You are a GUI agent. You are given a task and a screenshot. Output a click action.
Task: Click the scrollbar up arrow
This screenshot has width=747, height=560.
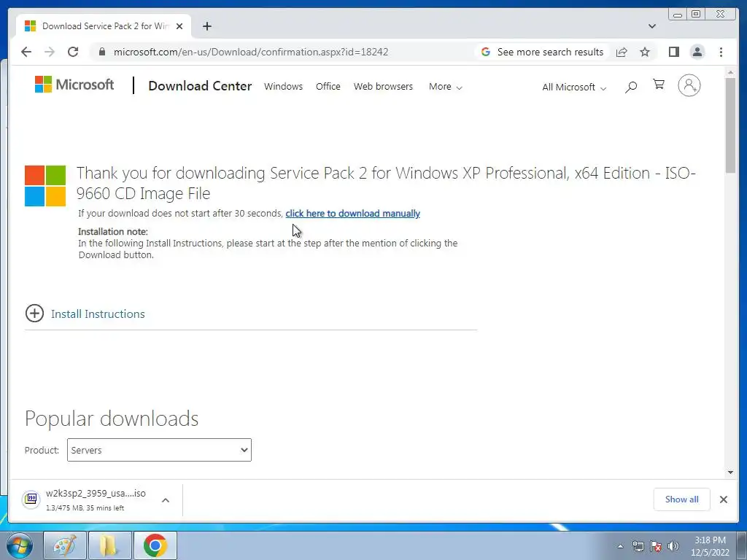[730, 72]
